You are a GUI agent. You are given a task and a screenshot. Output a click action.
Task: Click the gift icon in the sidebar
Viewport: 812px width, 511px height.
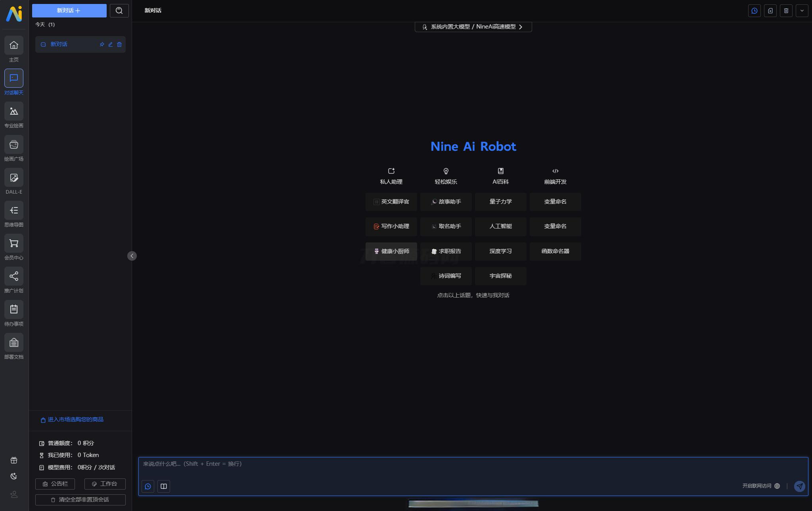click(x=14, y=460)
